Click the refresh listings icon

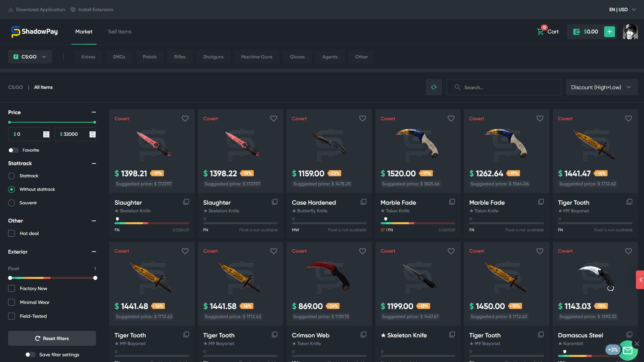(x=434, y=87)
